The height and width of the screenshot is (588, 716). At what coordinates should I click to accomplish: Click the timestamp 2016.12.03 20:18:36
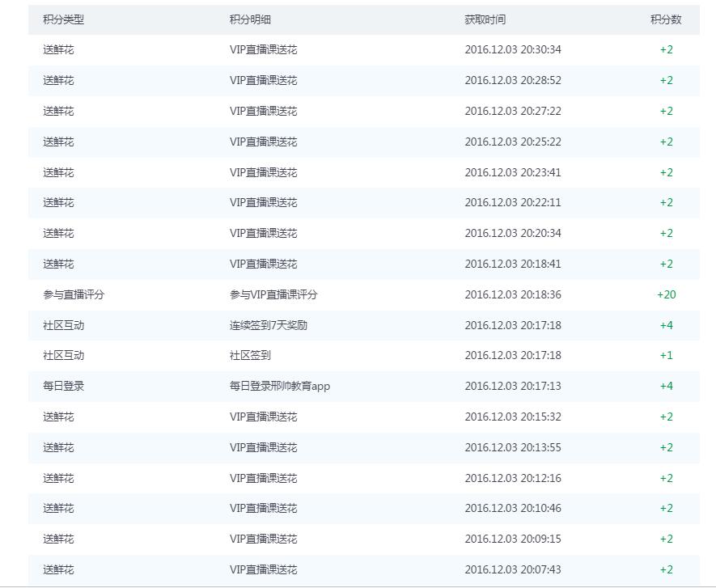tap(512, 294)
